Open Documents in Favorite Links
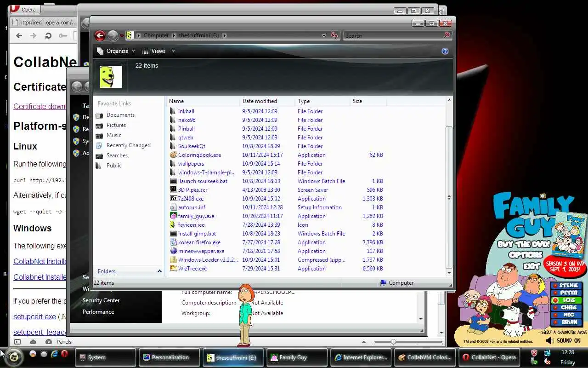 point(120,115)
